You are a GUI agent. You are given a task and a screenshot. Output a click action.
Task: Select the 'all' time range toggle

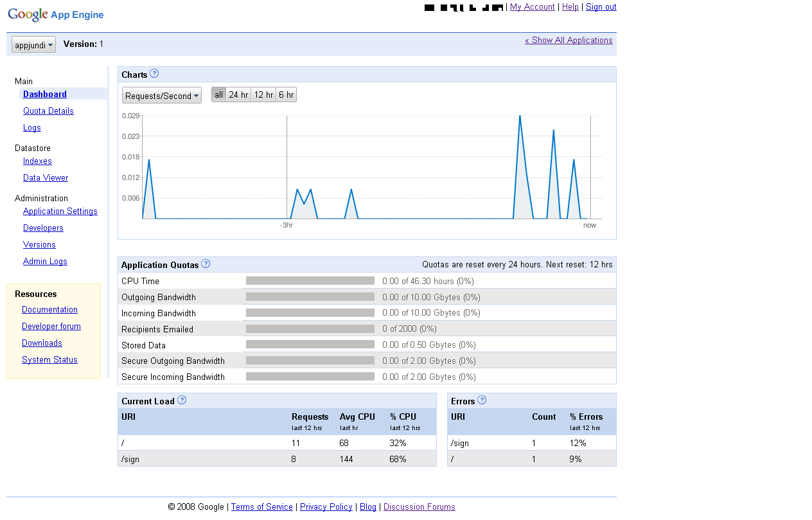(x=218, y=95)
